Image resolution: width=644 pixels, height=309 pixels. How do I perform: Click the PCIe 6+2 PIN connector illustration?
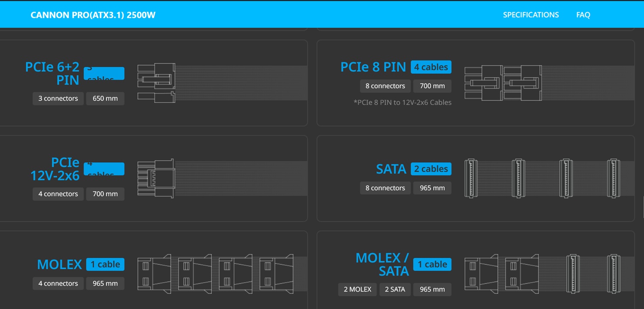click(156, 83)
